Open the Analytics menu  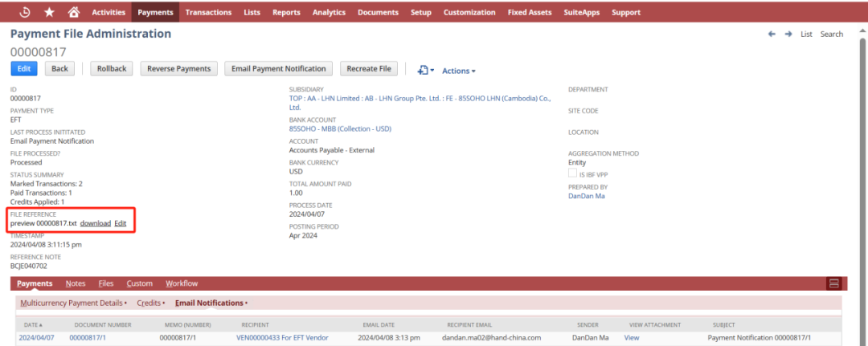pos(329,12)
